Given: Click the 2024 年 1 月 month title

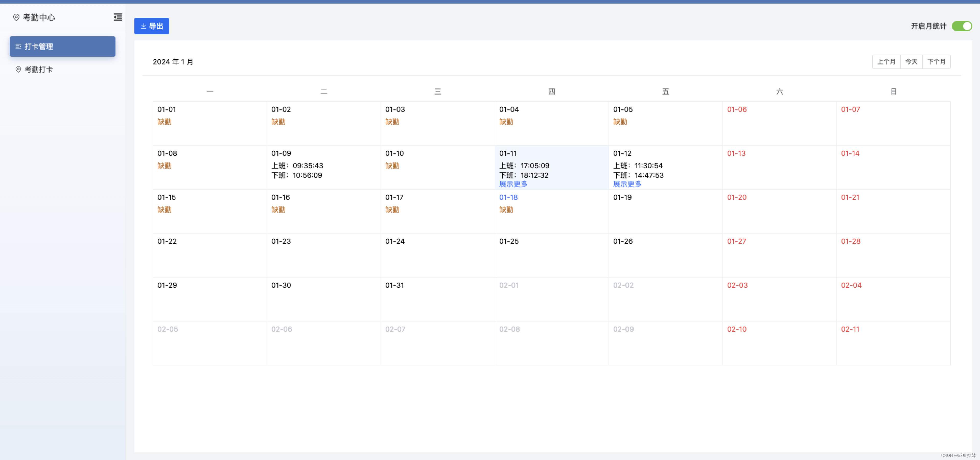Looking at the screenshot, I should [x=173, y=62].
